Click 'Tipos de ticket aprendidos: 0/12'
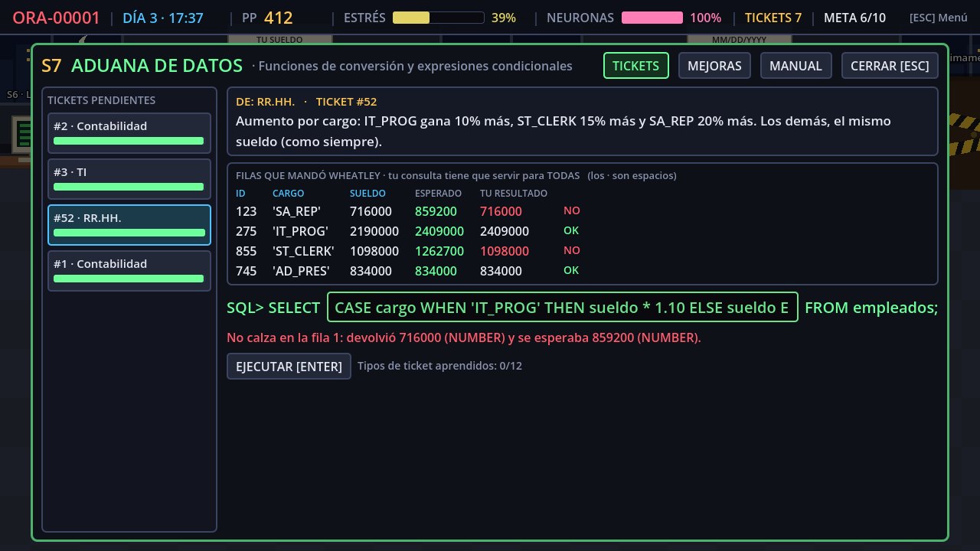The height and width of the screenshot is (551, 980). pos(439,366)
